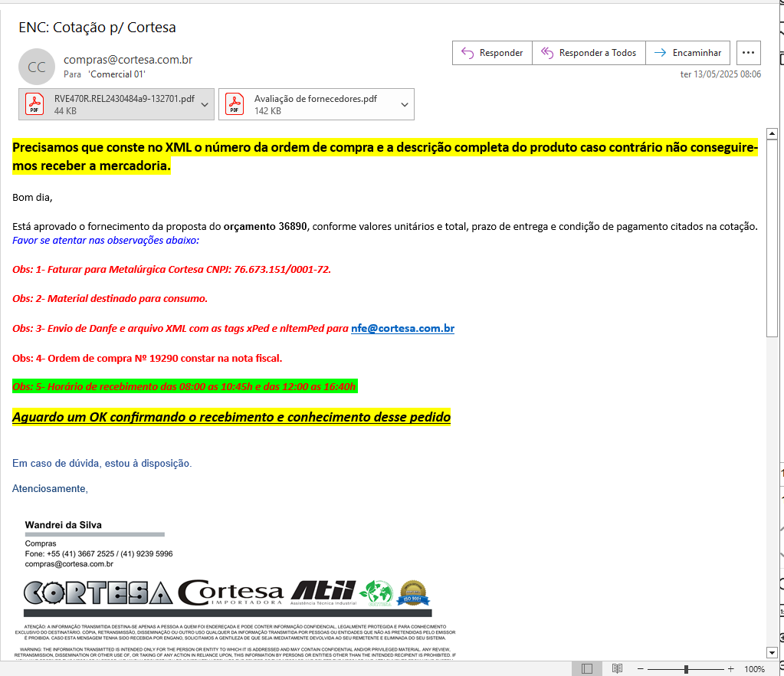Image resolution: width=784 pixels, height=676 pixels.
Task: Click the CC sender avatar circle
Action: point(36,67)
